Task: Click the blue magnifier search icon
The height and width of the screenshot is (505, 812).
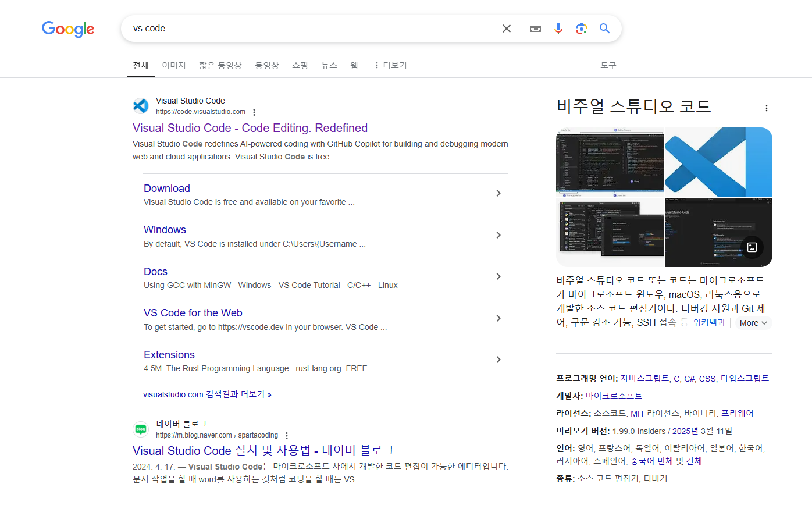Action: 605,29
